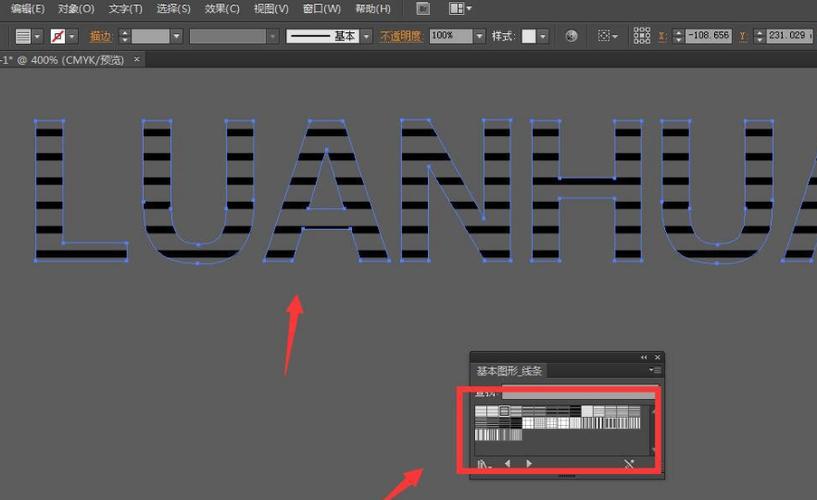Image resolution: width=817 pixels, height=500 pixels.
Task: Load the previous swatch library
Action: pyautogui.click(x=507, y=464)
